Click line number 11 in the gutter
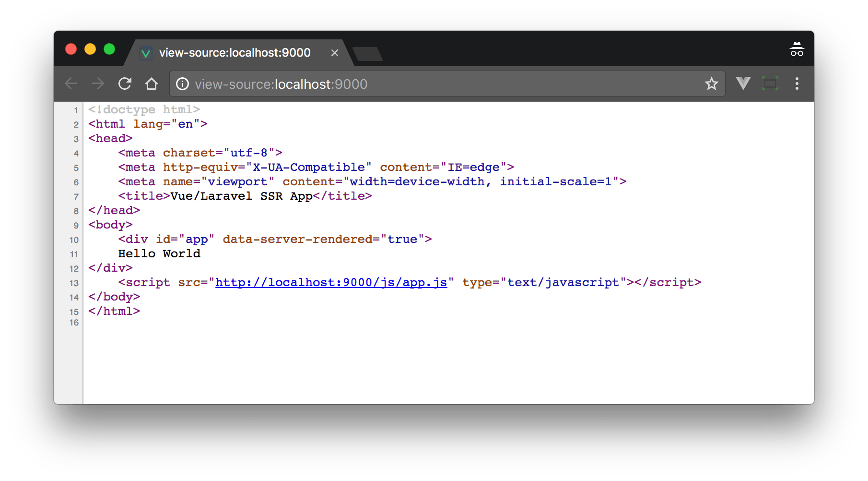 click(74, 254)
